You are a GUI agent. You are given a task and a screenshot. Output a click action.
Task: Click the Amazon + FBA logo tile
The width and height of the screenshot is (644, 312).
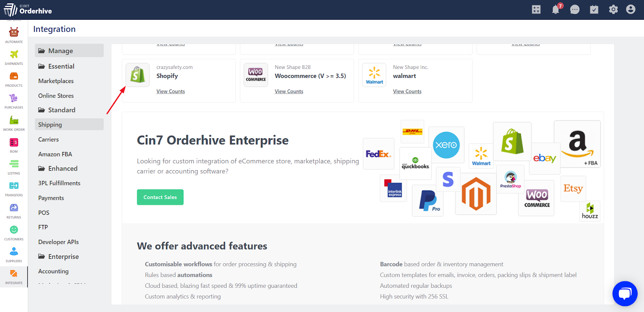click(577, 144)
